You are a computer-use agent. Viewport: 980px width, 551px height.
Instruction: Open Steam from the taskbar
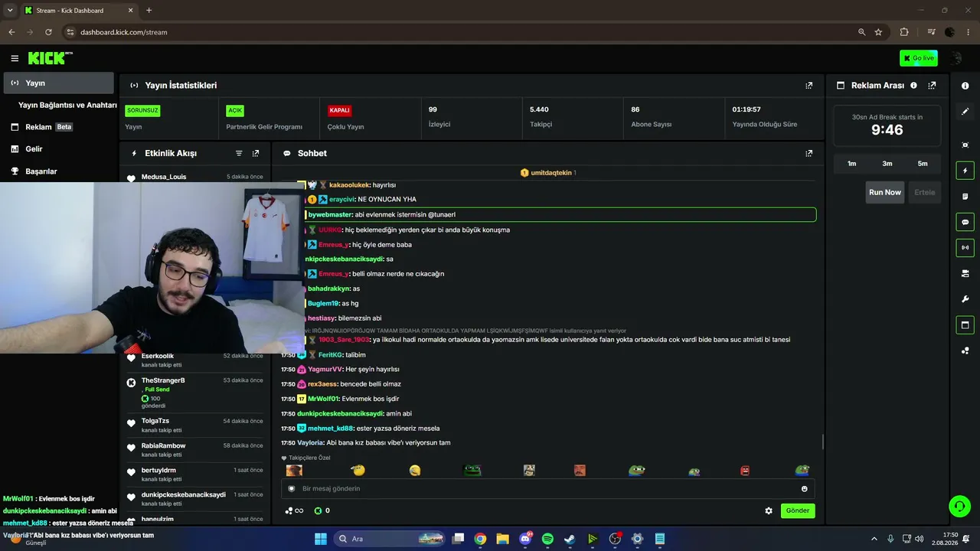click(570, 539)
